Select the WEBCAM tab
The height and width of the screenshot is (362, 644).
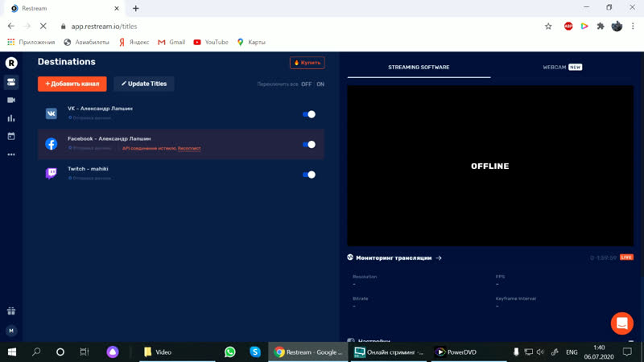click(562, 68)
